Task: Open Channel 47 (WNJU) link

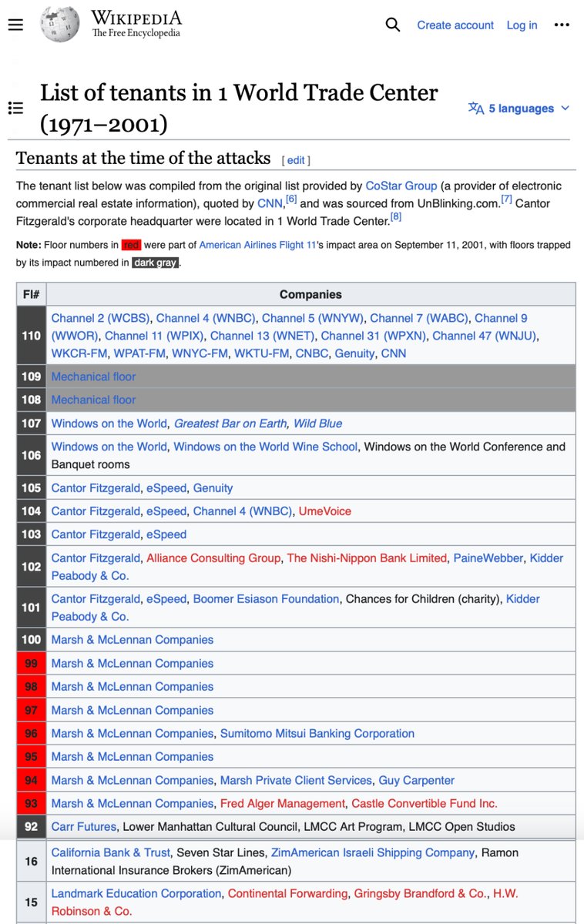Action: (x=484, y=336)
